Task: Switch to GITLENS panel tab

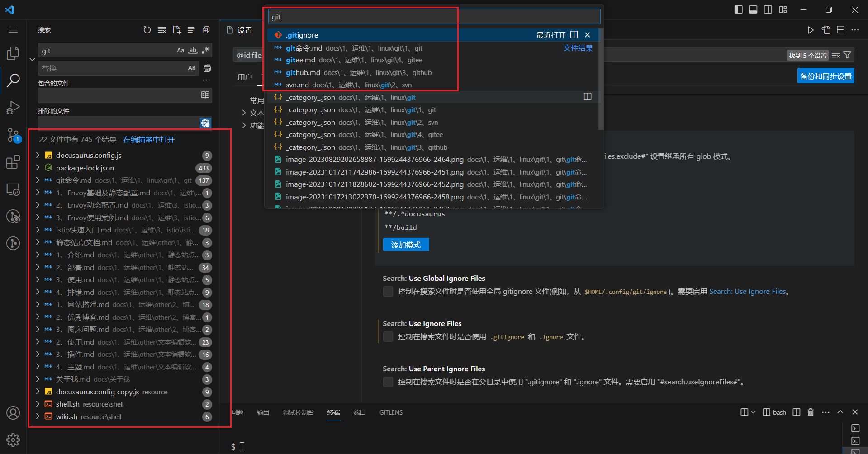Action: (391, 412)
